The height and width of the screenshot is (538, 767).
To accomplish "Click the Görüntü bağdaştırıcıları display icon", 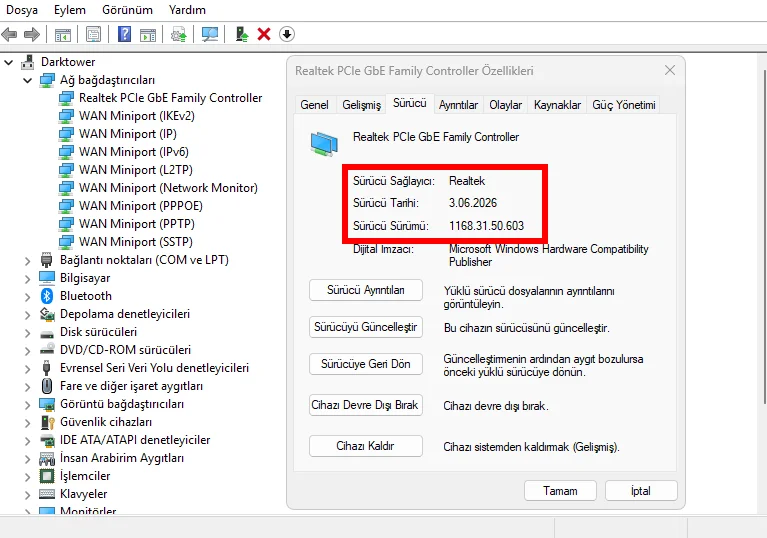I will tap(47, 404).
